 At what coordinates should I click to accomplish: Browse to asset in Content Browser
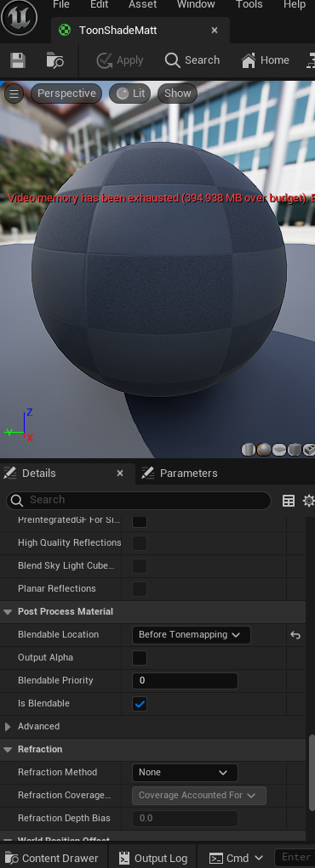(54, 60)
